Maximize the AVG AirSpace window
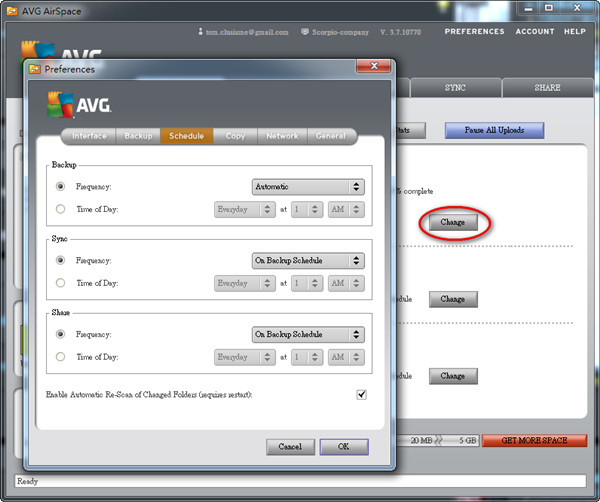Viewport: 600px width, 502px height. [x=549, y=8]
